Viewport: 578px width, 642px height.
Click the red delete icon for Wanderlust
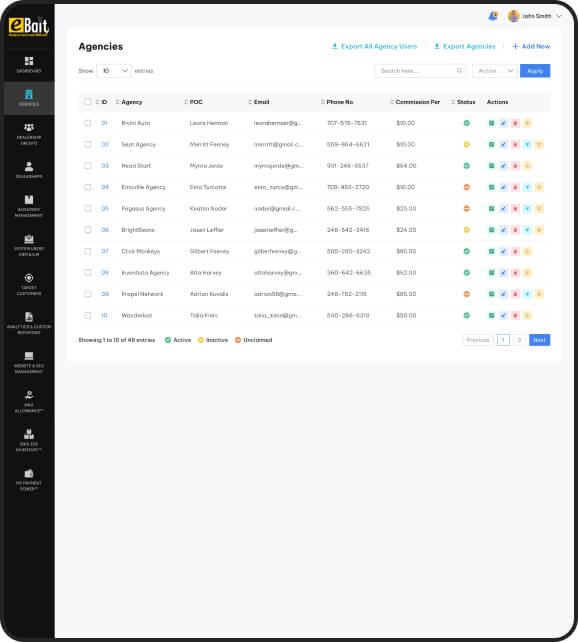(x=515, y=315)
